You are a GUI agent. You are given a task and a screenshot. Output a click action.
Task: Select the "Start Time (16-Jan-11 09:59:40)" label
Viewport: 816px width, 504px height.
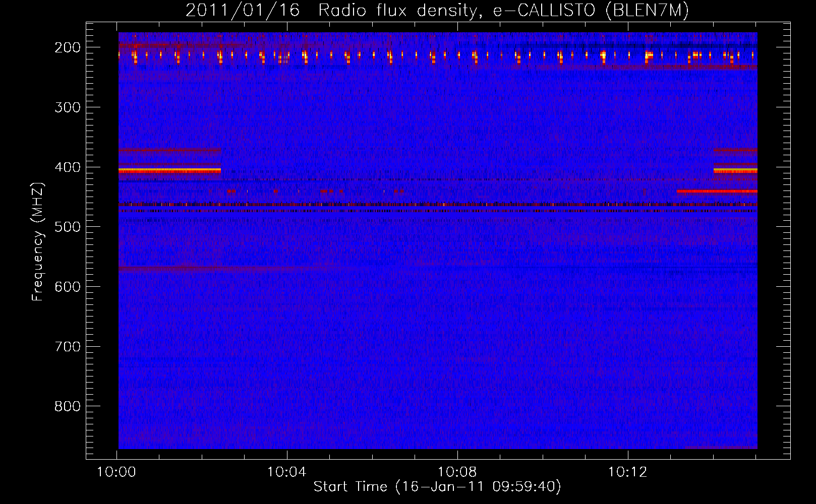click(x=437, y=487)
